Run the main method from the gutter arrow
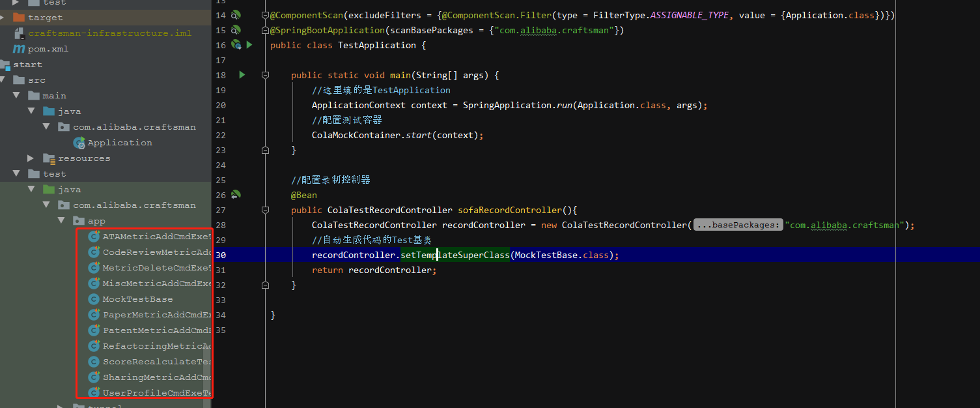The image size is (980, 408). pyautogui.click(x=242, y=75)
